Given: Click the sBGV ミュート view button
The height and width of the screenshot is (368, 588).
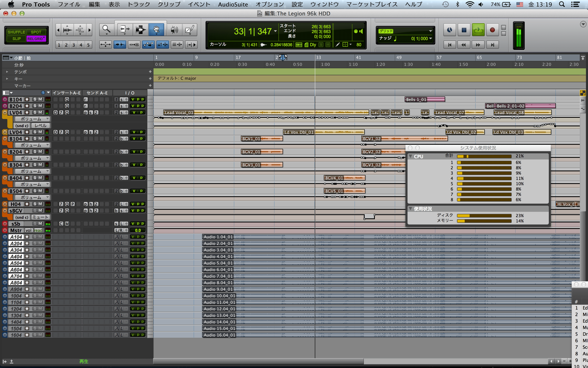Looking at the screenshot, I should (41, 217).
